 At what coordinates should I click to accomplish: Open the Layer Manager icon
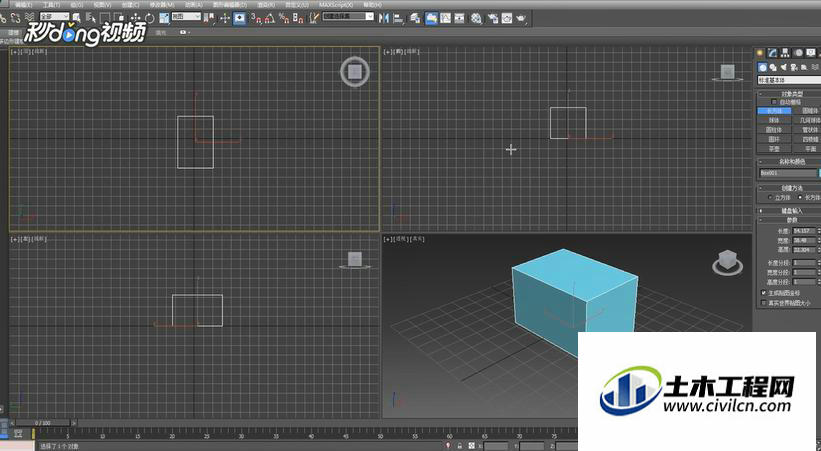[415, 18]
